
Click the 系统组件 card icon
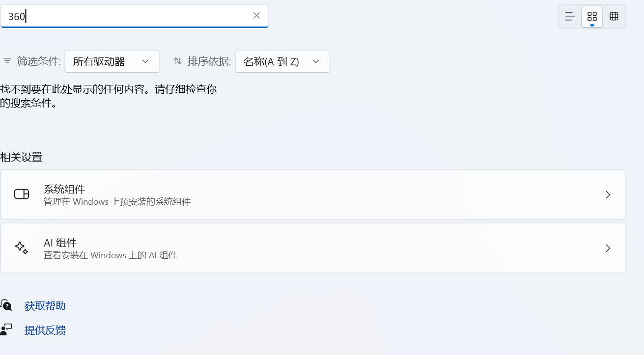(x=22, y=194)
